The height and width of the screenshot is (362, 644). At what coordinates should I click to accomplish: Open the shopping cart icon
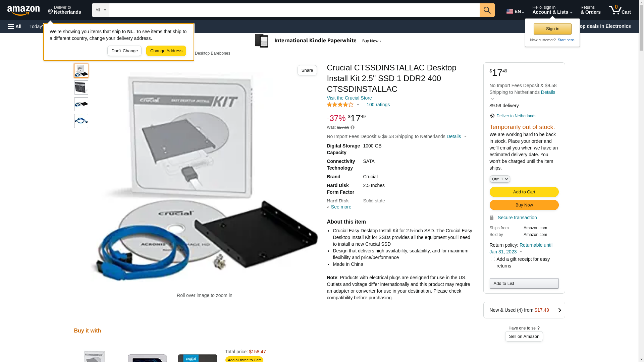tap(620, 10)
